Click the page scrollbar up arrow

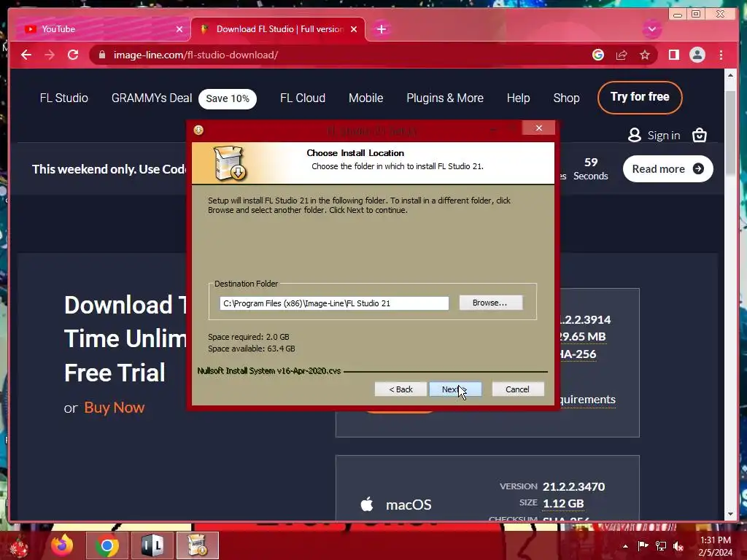point(731,75)
